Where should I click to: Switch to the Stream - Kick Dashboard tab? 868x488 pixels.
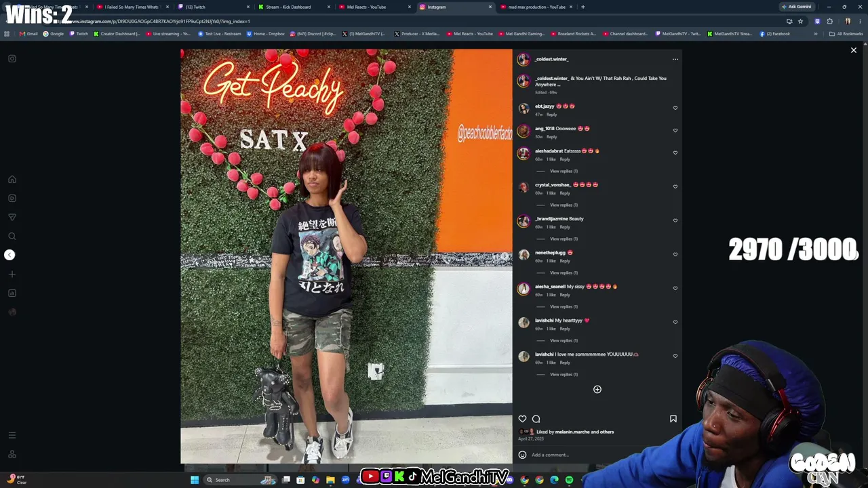click(293, 7)
